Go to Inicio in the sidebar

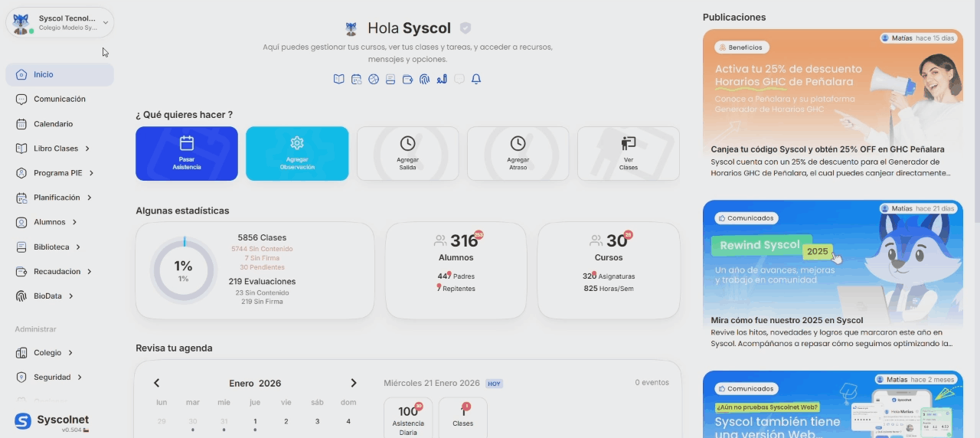click(x=60, y=75)
